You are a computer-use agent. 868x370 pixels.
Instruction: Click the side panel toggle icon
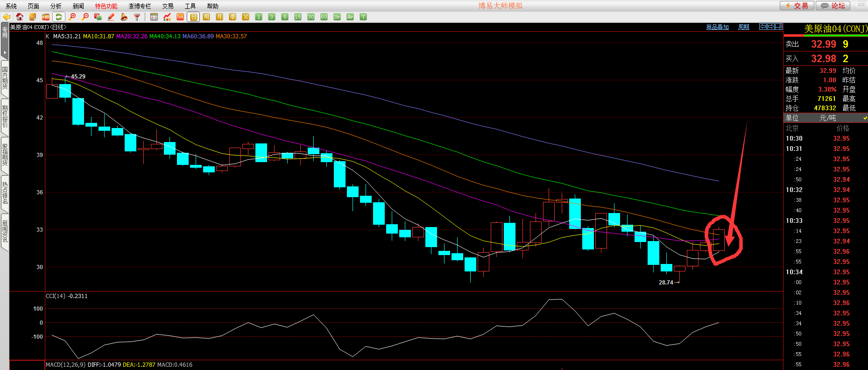(x=778, y=27)
